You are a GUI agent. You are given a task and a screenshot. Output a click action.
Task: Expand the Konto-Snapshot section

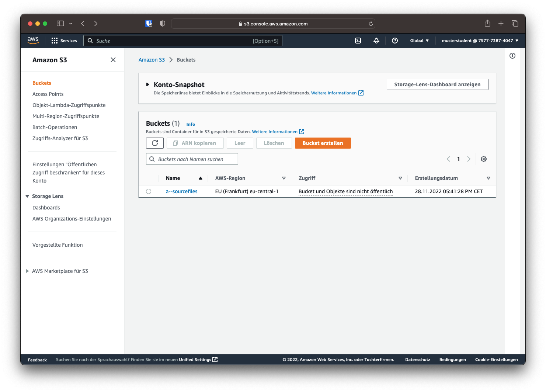[148, 84]
